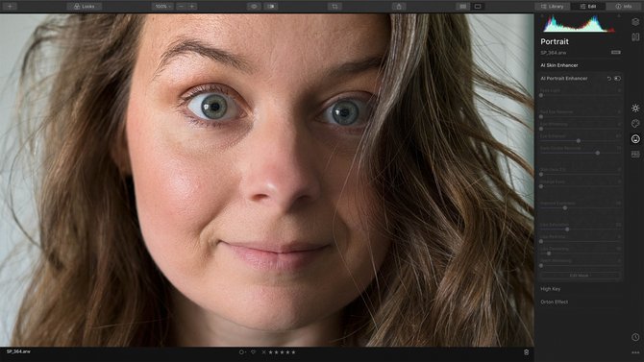Open the Canvas tools icon
This screenshot has height=362, width=644.
click(635, 36)
